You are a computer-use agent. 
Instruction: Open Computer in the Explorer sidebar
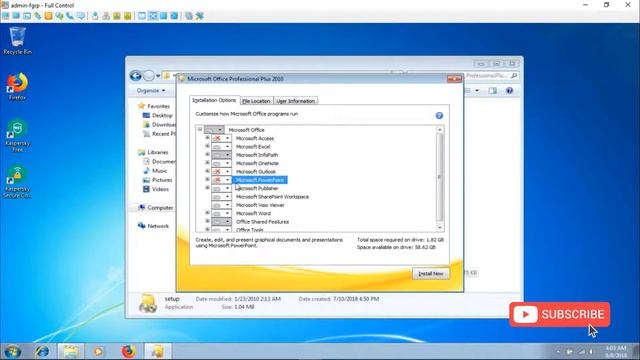coord(156,208)
